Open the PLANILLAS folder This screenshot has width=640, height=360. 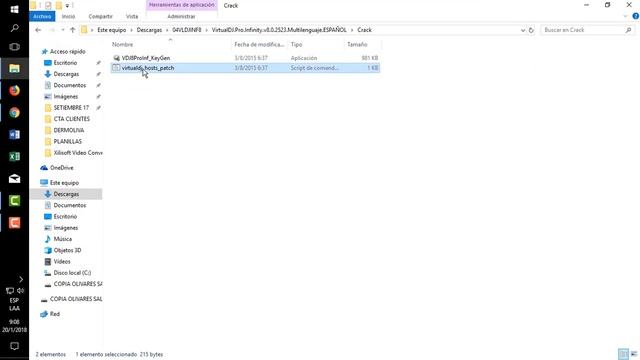(x=67, y=141)
